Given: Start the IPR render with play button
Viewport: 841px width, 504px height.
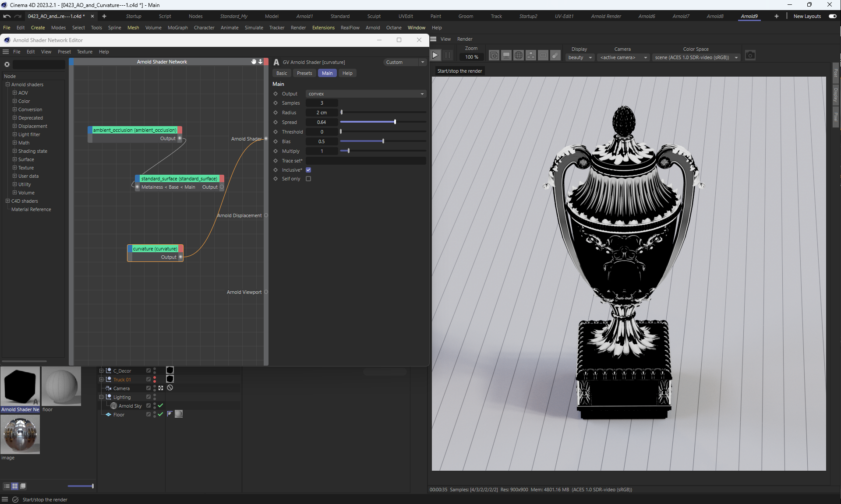Looking at the screenshot, I should [435, 56].
